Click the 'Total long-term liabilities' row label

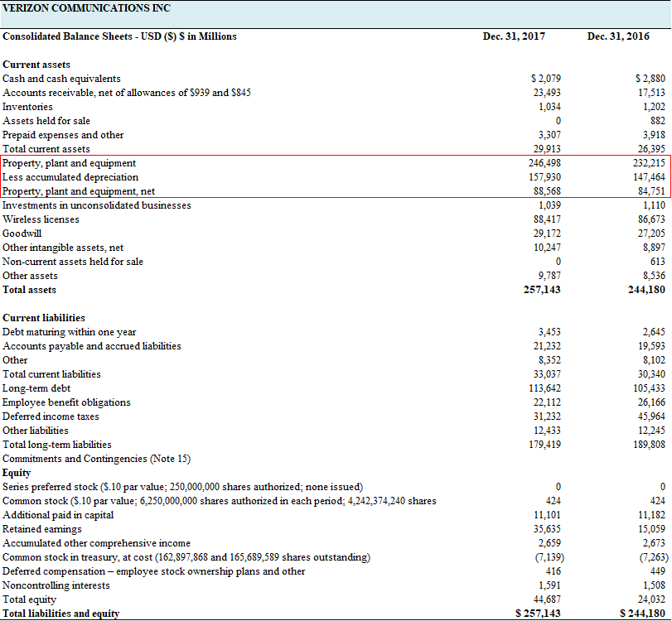click(57, 445)
